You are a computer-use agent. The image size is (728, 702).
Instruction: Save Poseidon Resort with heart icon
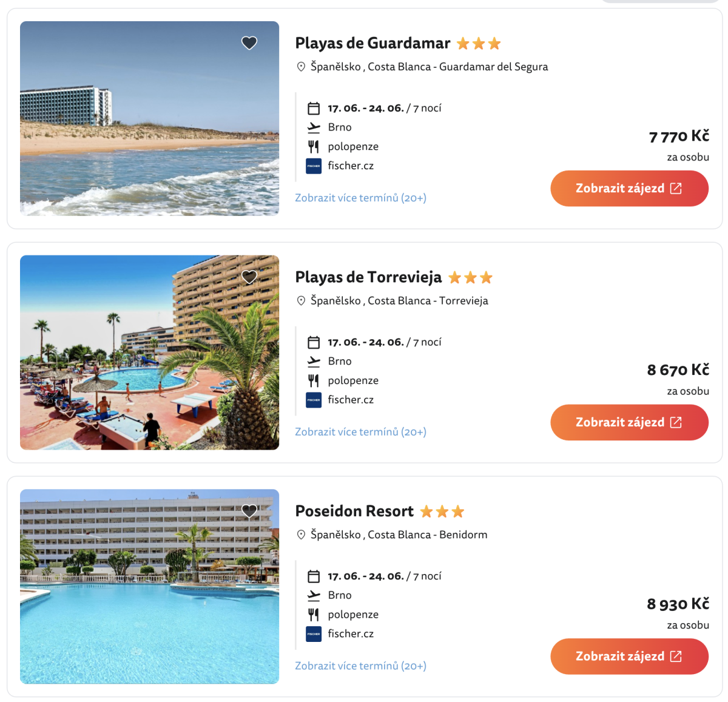pyautogui.click(x=249, y=511)
